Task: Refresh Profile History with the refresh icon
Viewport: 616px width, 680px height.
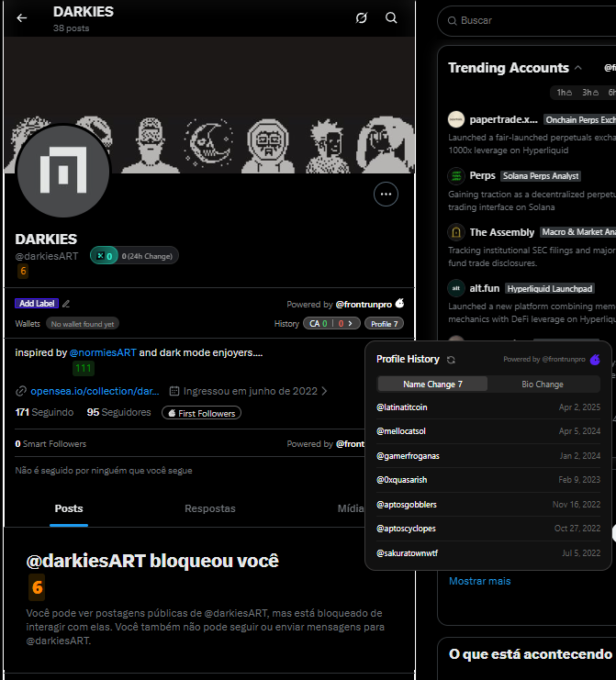Action: pos(451,360)
